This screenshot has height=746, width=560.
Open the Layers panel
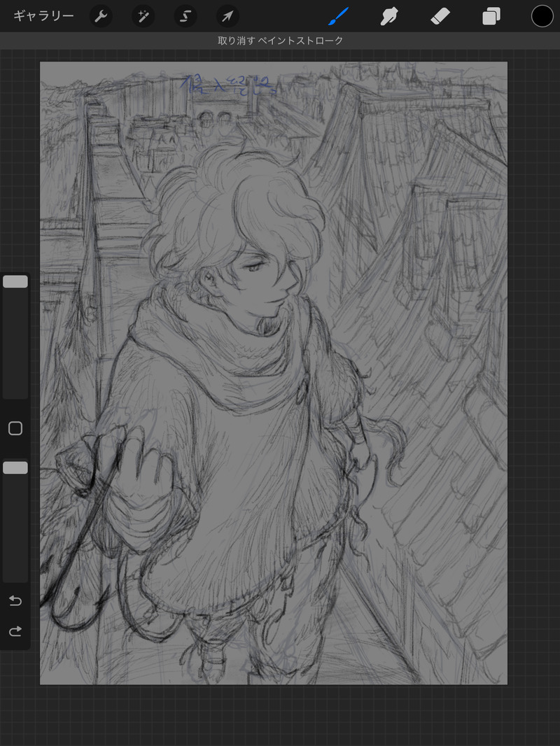491,17
